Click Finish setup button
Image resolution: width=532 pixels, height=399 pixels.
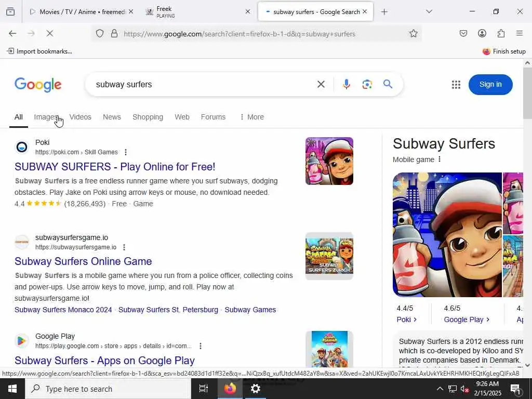click(x=504, y=51)
